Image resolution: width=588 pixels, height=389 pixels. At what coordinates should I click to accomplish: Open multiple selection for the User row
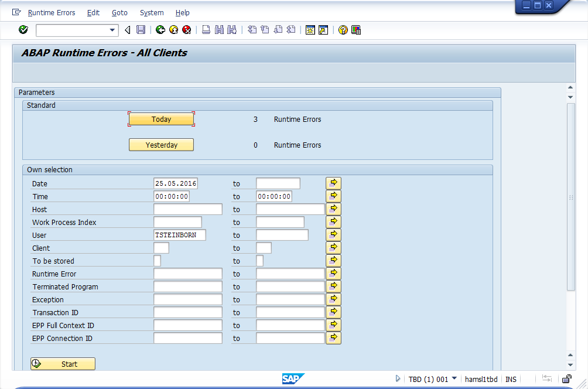(x=333, y=235)
